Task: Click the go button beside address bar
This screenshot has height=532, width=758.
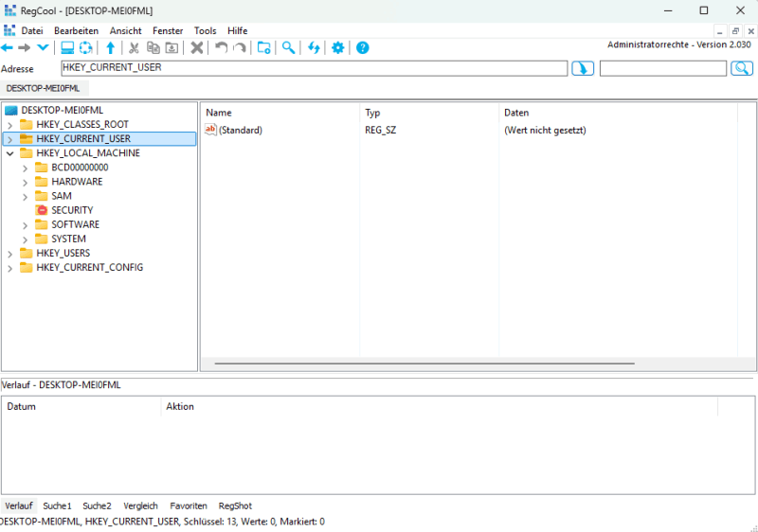Action: [583, 68]
